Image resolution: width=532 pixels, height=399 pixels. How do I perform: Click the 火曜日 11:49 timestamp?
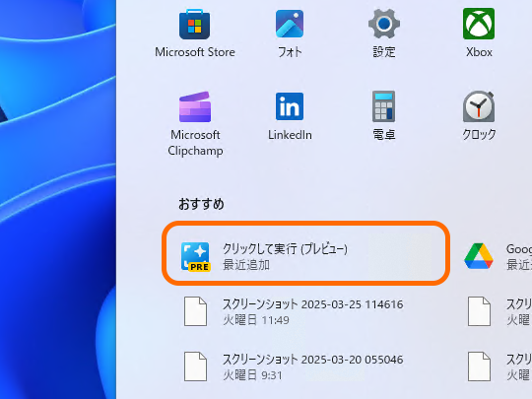(x=256, y=320)
